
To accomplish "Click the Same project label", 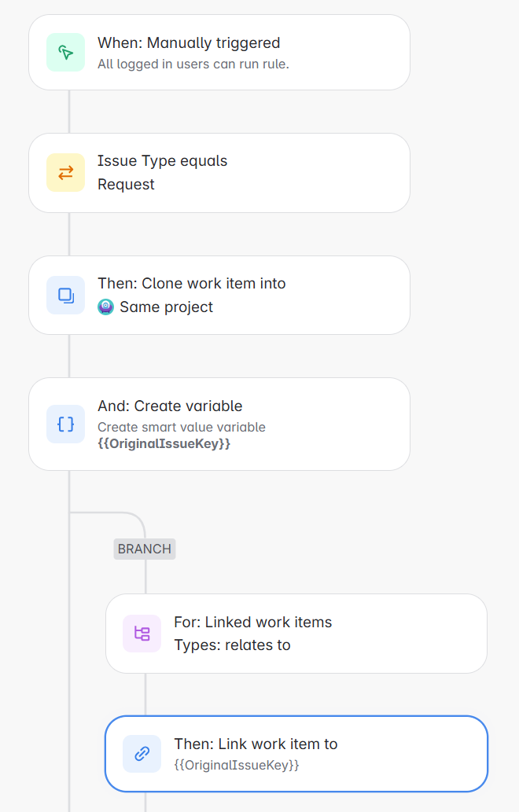I will pyautogui.click(x=167, y=307).
